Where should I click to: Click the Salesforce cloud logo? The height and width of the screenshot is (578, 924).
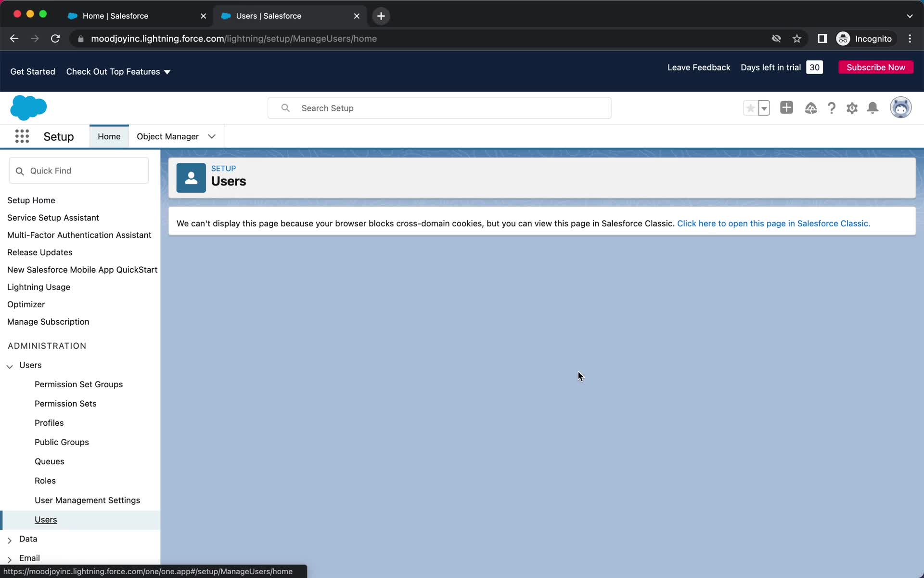(x=28, y=107)
